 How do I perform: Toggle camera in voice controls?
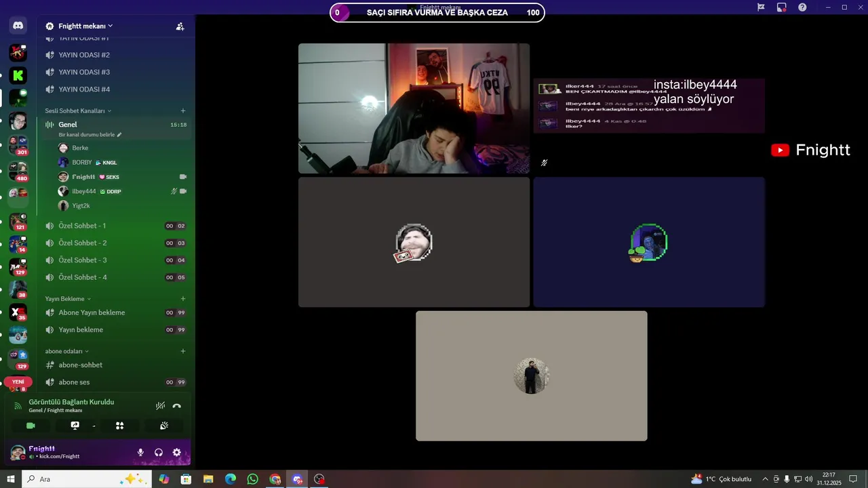[31, 426]
